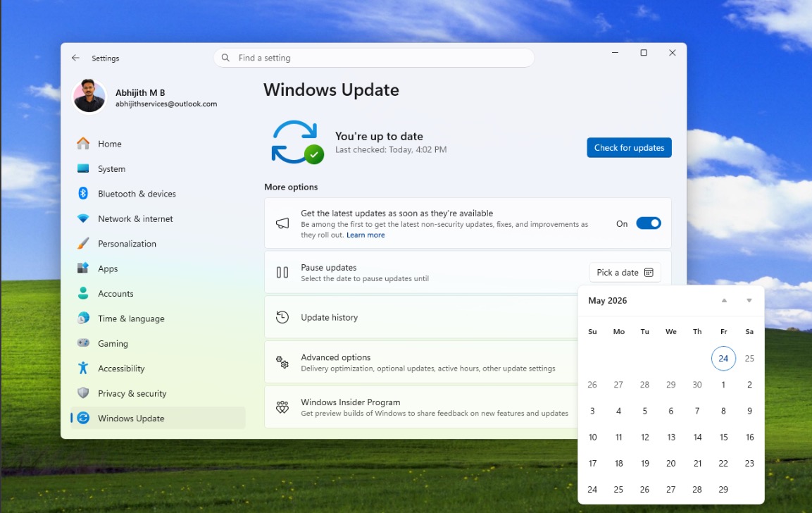Image resolution: width=812 pixels, height=513 pixels.
Task: Open Windows Insider Program
Action: pyautogui.click(x=421, y=407)
